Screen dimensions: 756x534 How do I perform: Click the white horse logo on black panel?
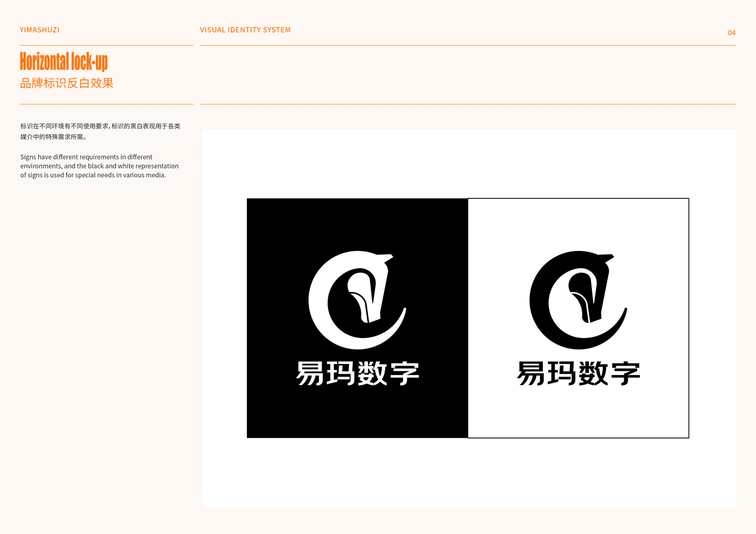tap(358, 300)
